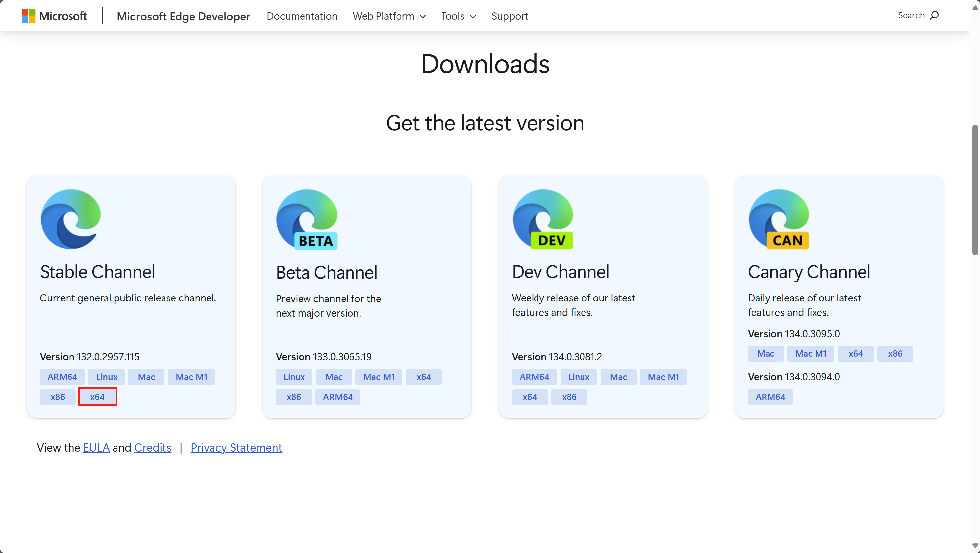Expand the Web Platform dropdown chevron
This screenshot has width=980, height=553.
pos(422,16)
